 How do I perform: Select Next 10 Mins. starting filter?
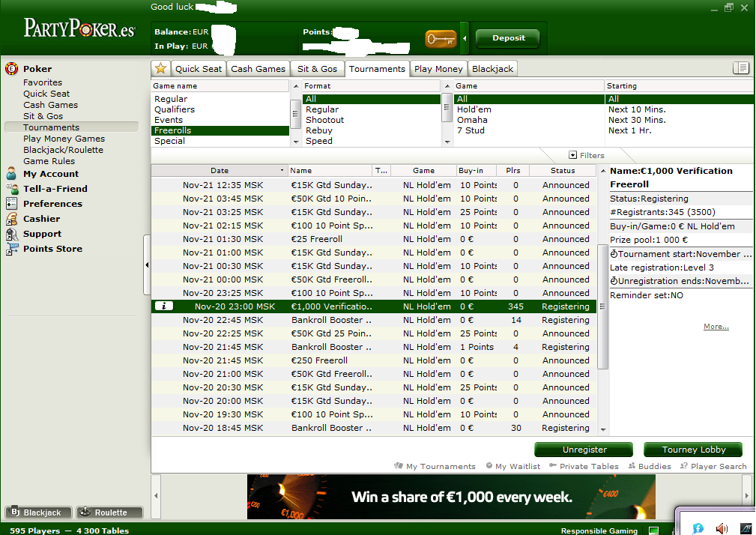point(680,109)
